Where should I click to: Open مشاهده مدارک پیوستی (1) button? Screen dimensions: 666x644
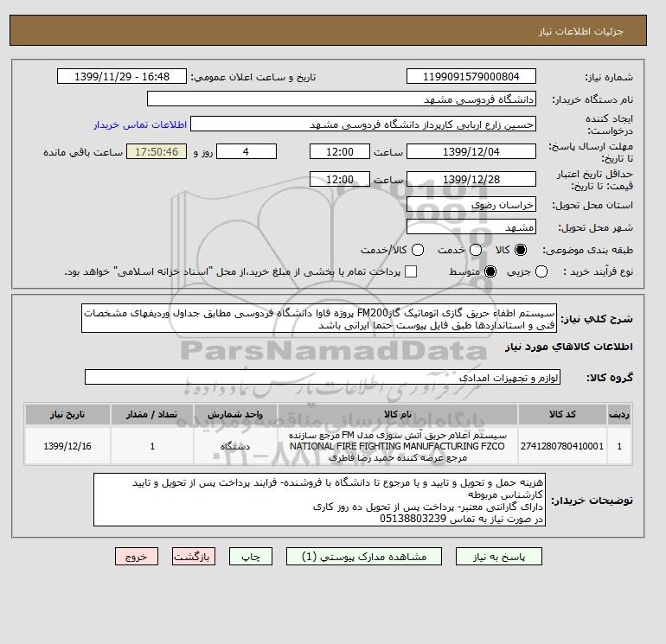pyautogui.click(x=364, y=557)
